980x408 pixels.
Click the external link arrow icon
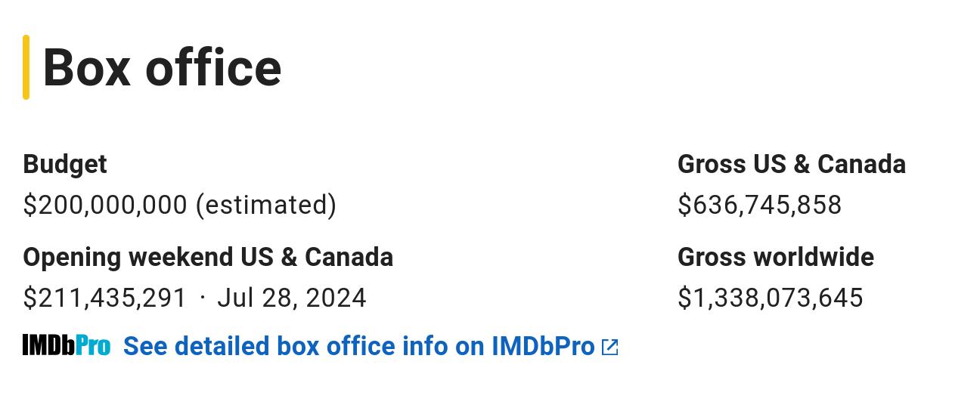[609, 348]
